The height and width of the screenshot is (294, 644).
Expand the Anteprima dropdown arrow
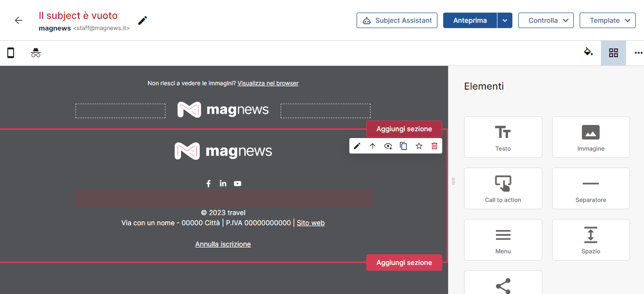[x=505, y=20]
